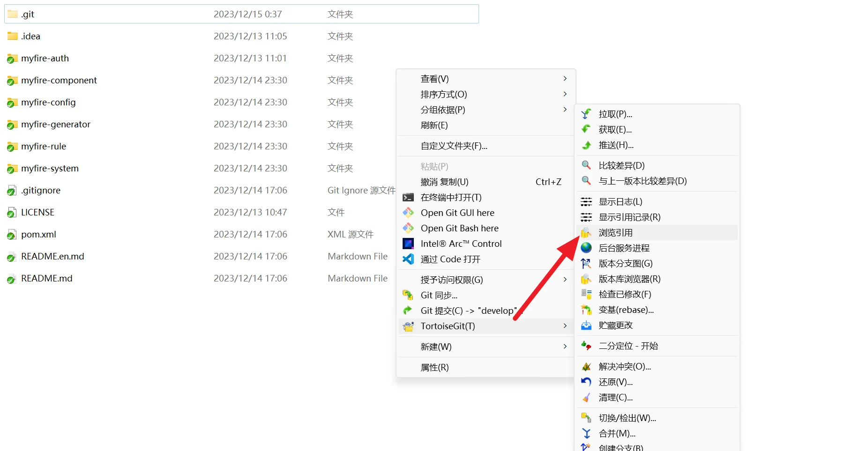Click the Intel Arc Control icon
This screenshot has height=451, width=868.
coord(408,244)
